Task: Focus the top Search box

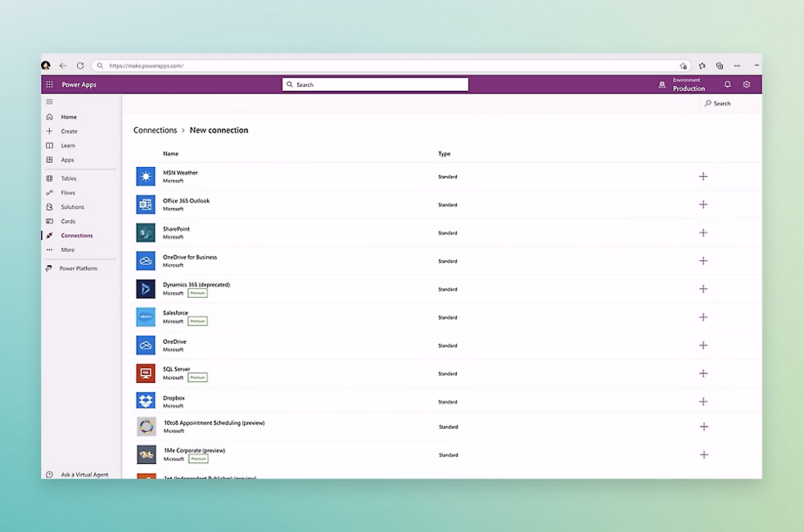Action: (x=375, y=84)
